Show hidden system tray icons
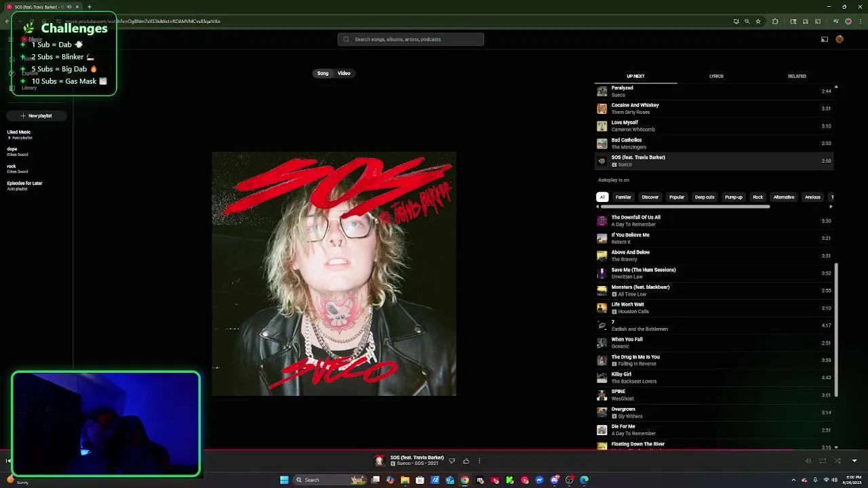Image resolution: width=868 pixels, height=488 pixels. point(793,480)
